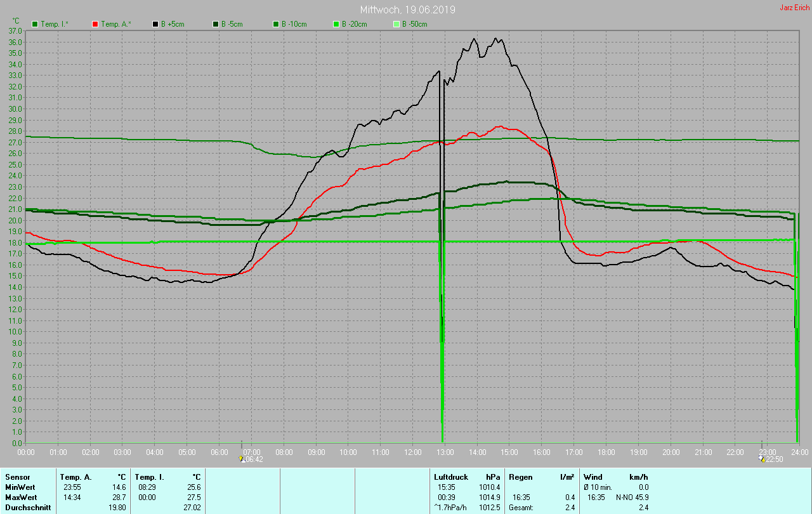Image resolution: width=812 pixels, height=514 pixels.
Task: Select the Regen column header
Action: click(520, 477)
